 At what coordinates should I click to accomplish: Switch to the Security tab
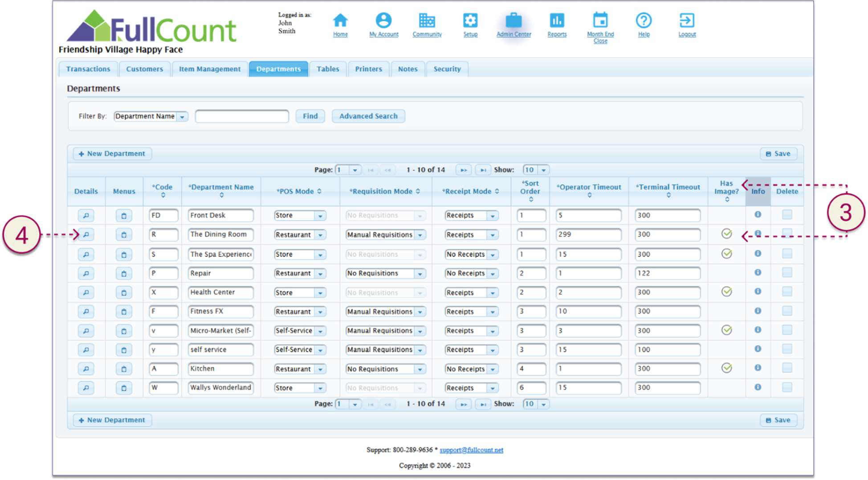point(447,69)
